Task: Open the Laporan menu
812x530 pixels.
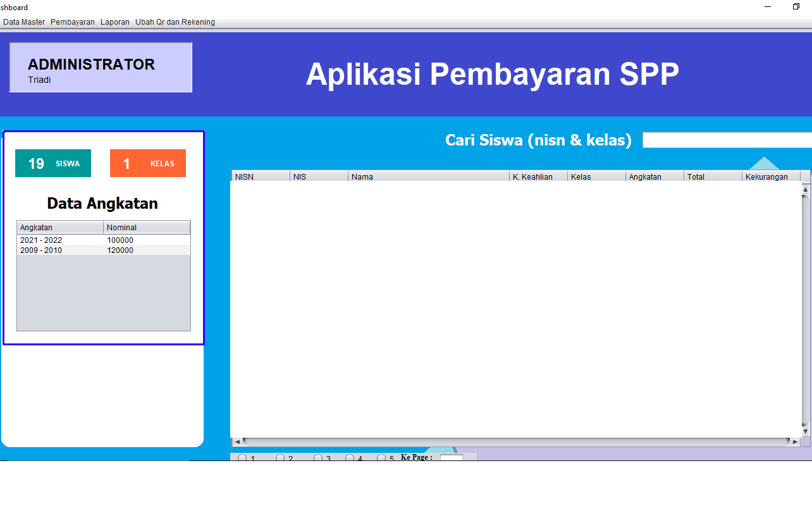Action: click(x=114, y=22)
